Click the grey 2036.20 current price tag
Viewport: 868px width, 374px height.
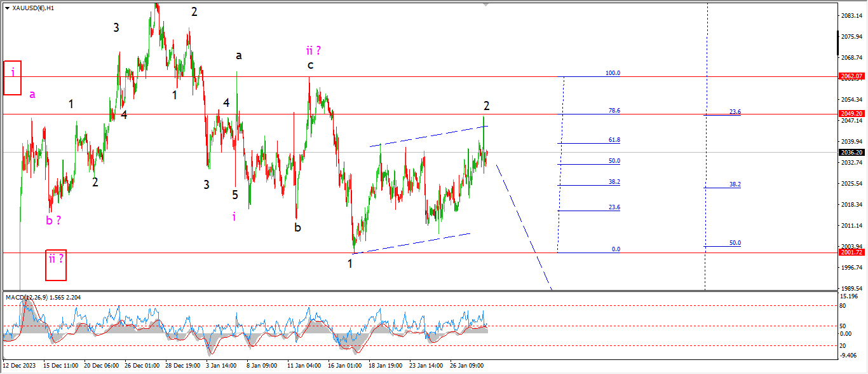coord(850,153)
